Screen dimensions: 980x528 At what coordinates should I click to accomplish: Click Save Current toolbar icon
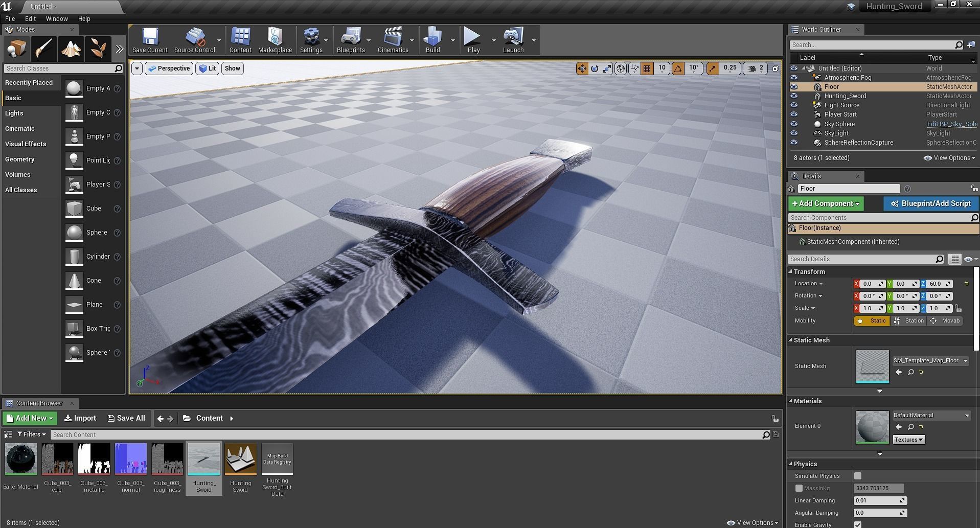click(x=150, y=40)
